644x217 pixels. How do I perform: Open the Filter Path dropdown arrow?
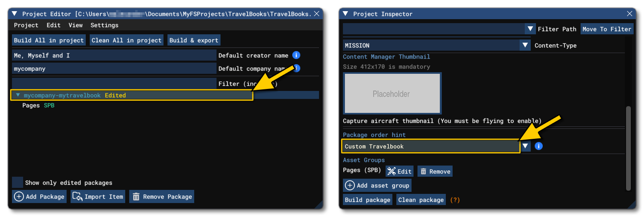pyautogui.click(x=530, y=29)
